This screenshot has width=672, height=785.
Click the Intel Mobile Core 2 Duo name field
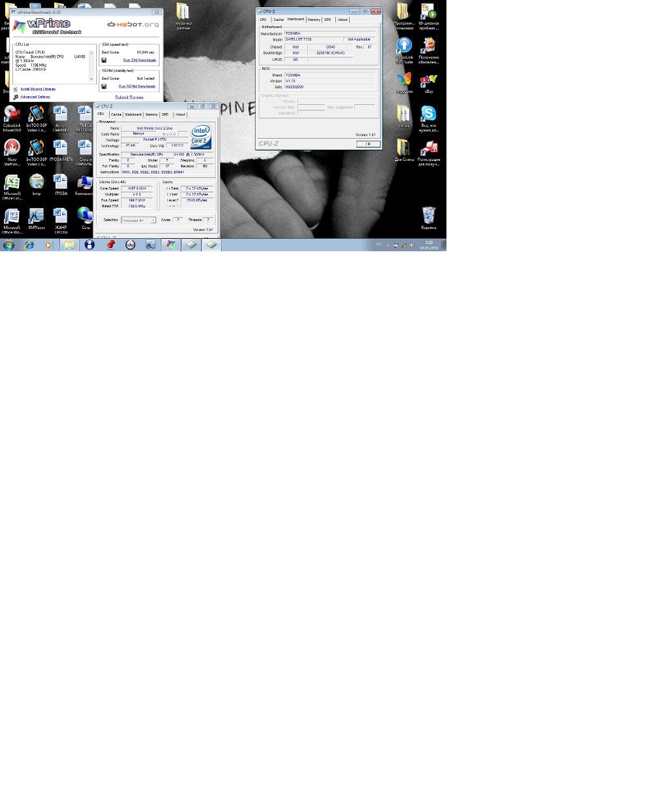(155, 128)
